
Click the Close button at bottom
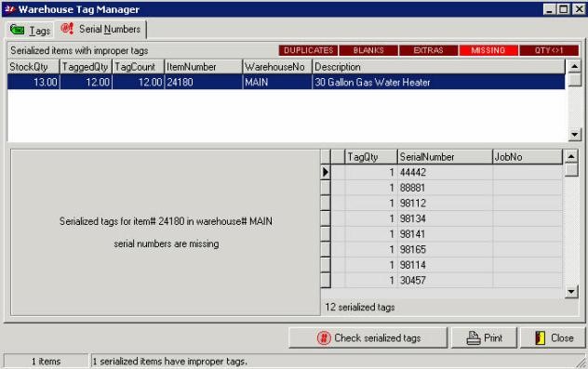click(553, 338)
